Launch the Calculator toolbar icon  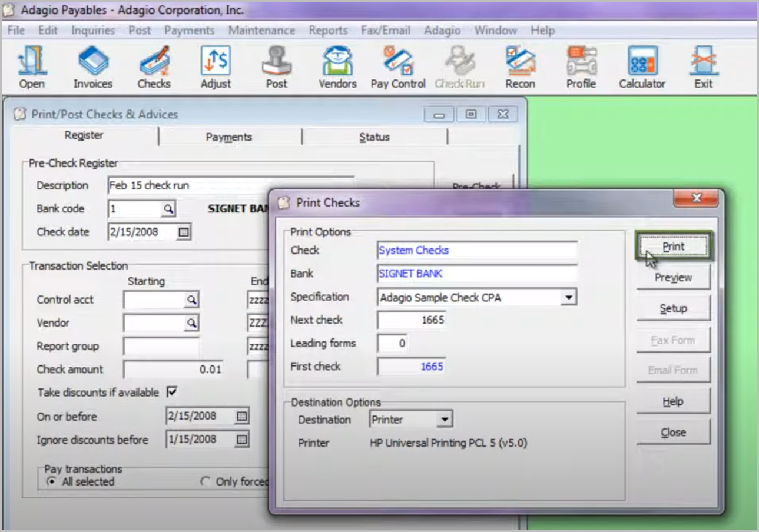coord(642,68)
